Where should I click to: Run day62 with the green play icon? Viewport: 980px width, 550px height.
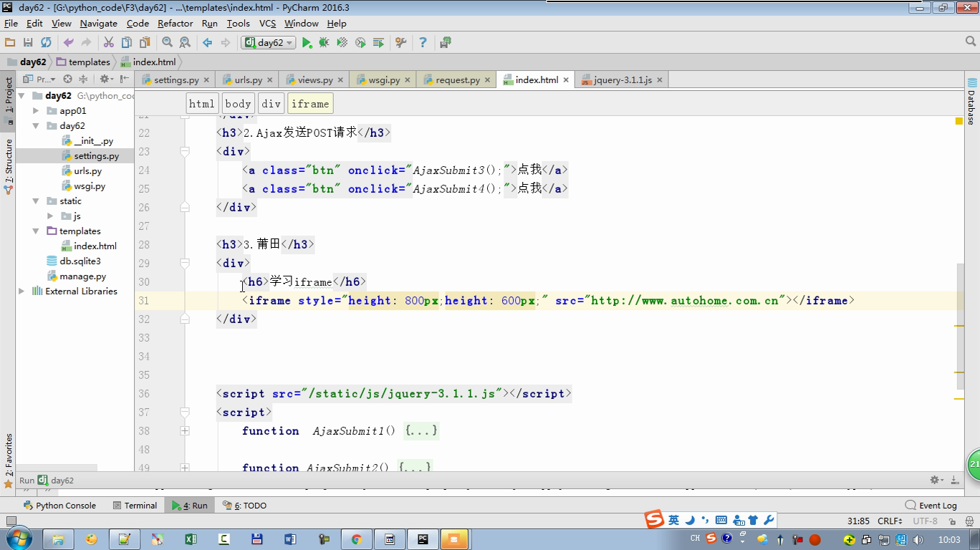coord(307,43)
